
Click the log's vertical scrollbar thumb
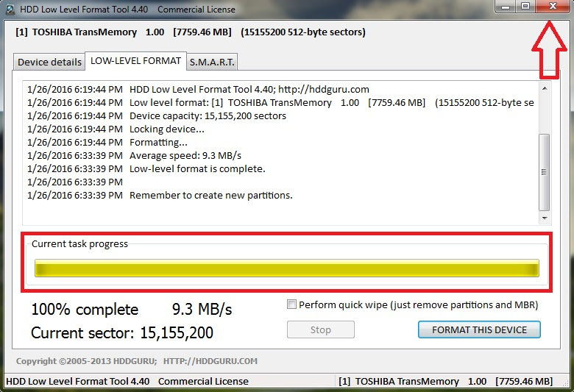tap(545, 172)
